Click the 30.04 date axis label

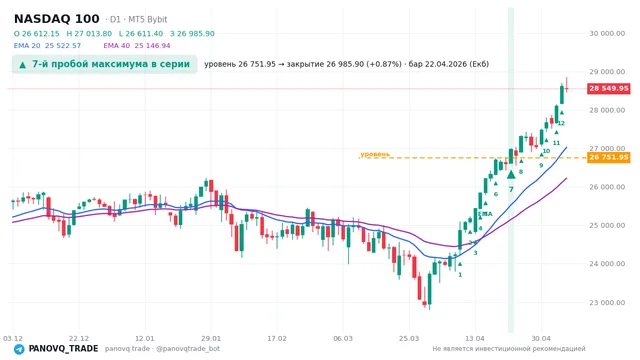[x=541, y=339]
